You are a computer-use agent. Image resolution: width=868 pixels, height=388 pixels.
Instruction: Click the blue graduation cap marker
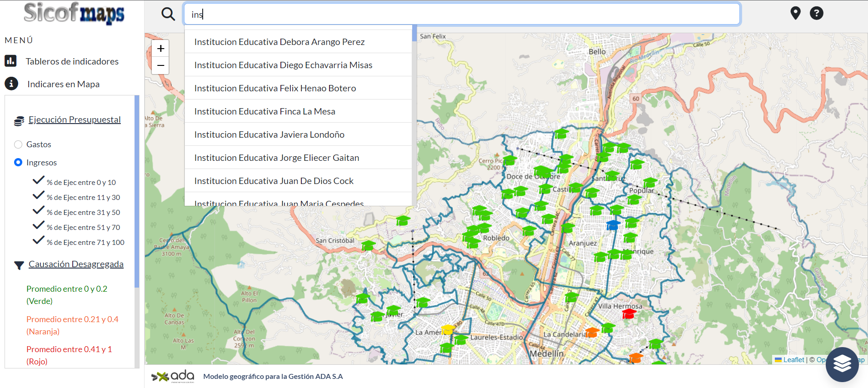click(613, 225)
